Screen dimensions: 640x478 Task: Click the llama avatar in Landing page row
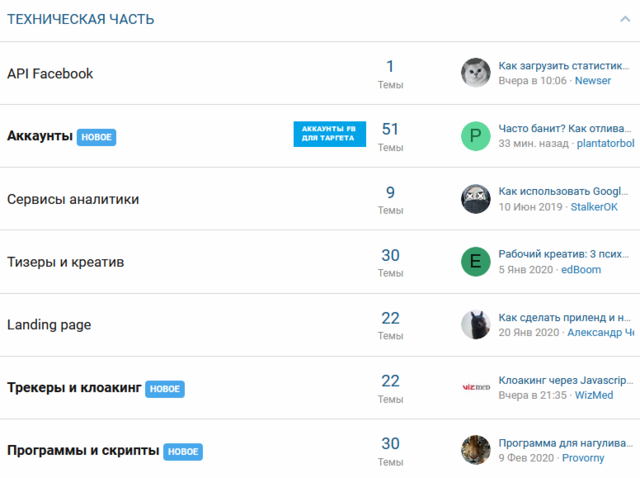475,325
